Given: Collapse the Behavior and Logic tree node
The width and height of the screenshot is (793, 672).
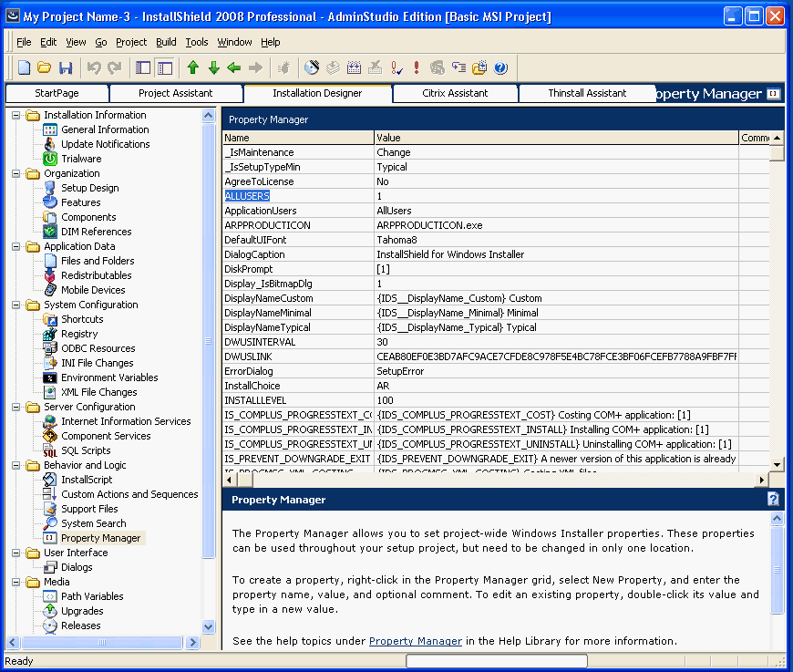Looking at the screenshot, I should (x=16, y=465).
